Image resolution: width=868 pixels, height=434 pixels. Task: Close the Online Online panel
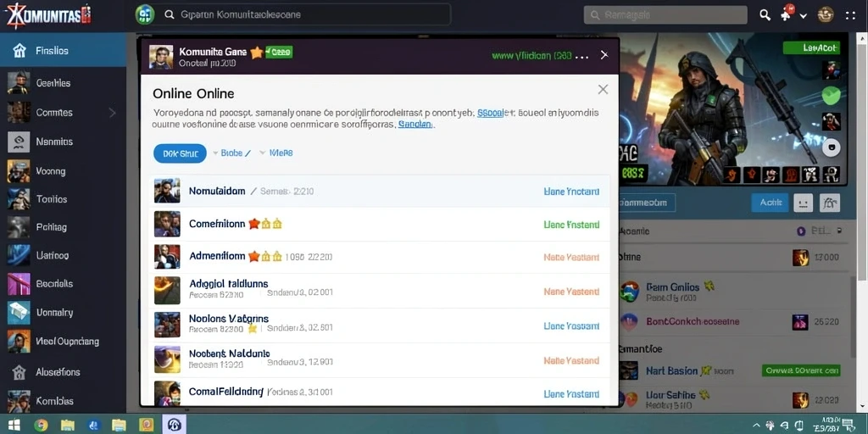tap(603, 89)
